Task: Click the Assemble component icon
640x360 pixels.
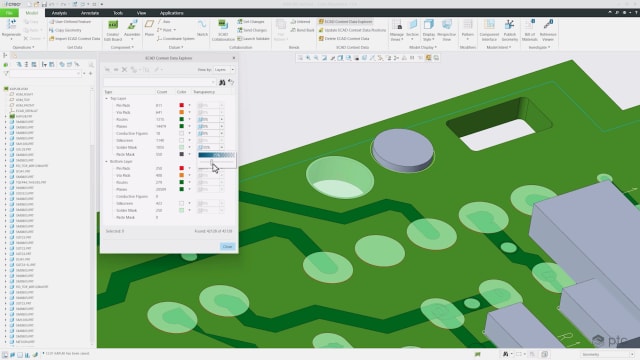Action: click(132, 25)
